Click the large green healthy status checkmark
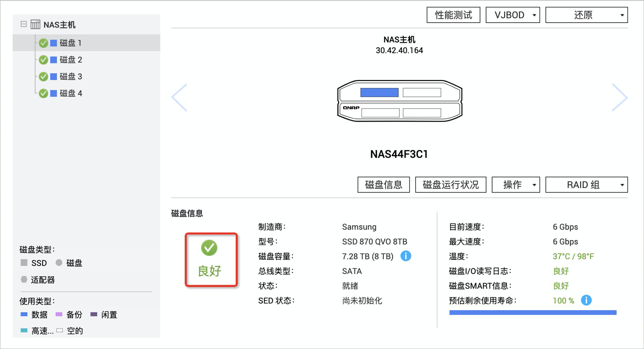 (x=209, y=248)
